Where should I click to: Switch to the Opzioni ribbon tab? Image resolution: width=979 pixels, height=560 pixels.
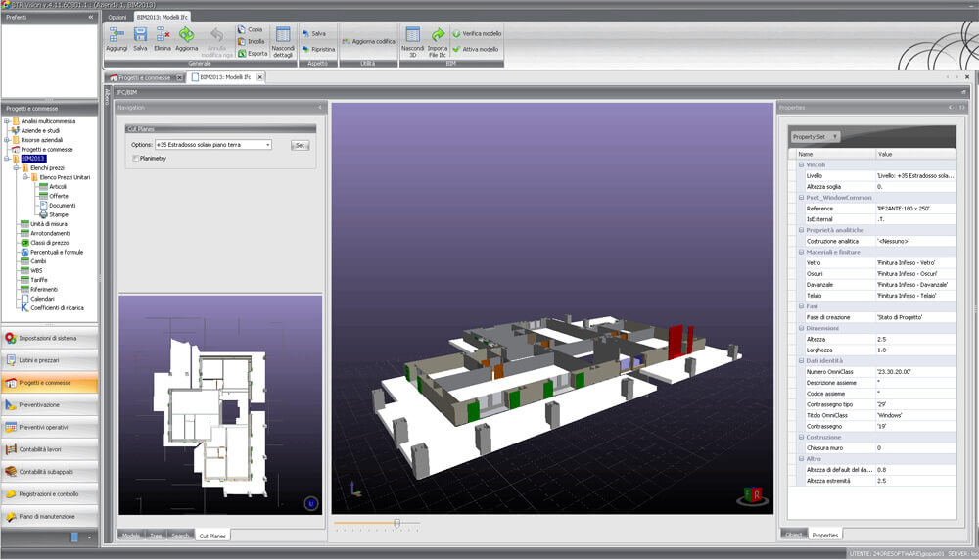pos(117,17)
